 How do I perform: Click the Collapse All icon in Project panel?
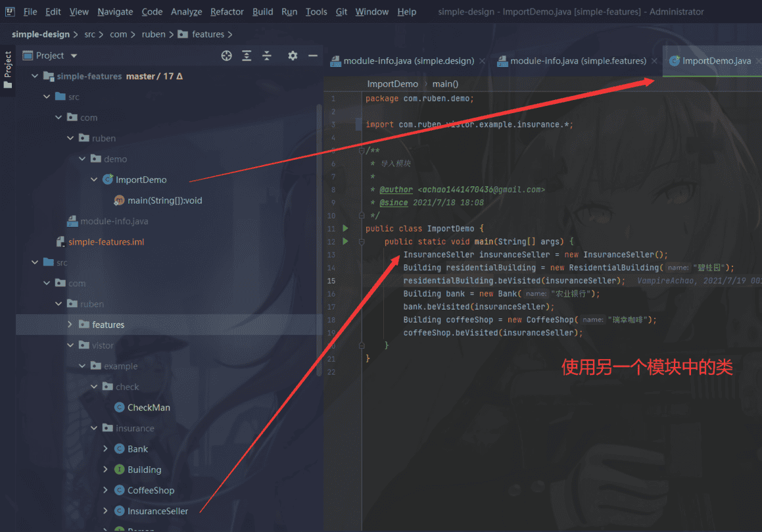pos(267,56)
